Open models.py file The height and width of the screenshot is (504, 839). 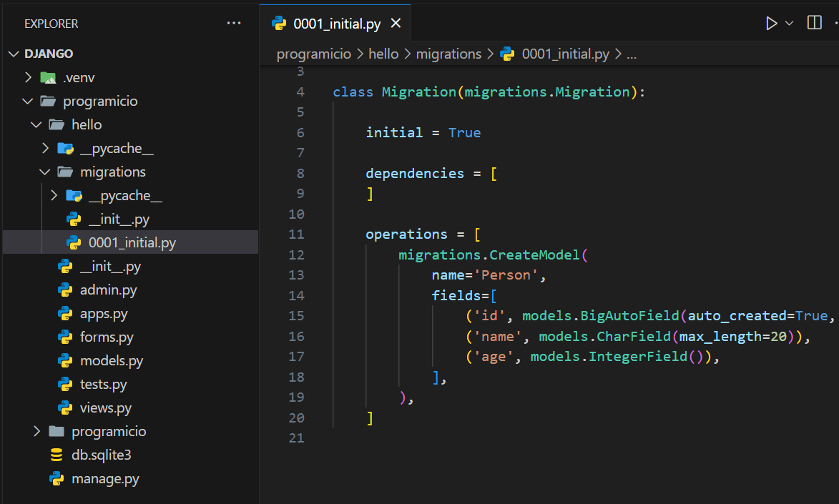coord(112,360)
